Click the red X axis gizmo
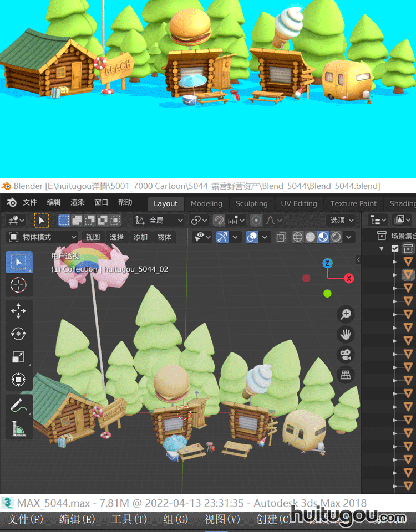 [x=349, y=278]
